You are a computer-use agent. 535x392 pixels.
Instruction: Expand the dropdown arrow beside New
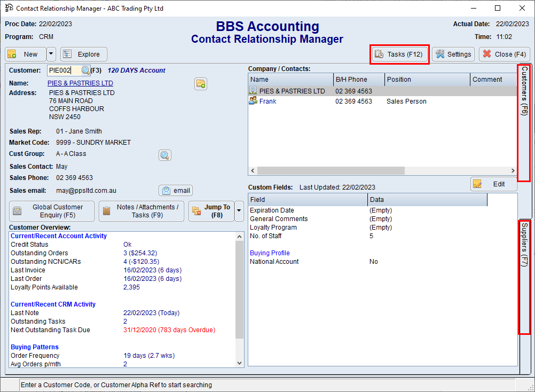[51, 54]
